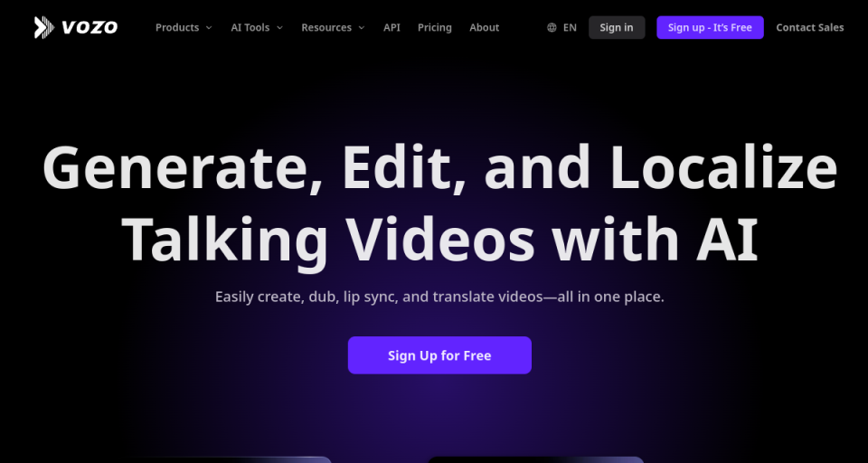The width and height of the screenshot is (868, 463).
Task: Expand the Products dropdown chevron
Action: click(x=209, y=28)
